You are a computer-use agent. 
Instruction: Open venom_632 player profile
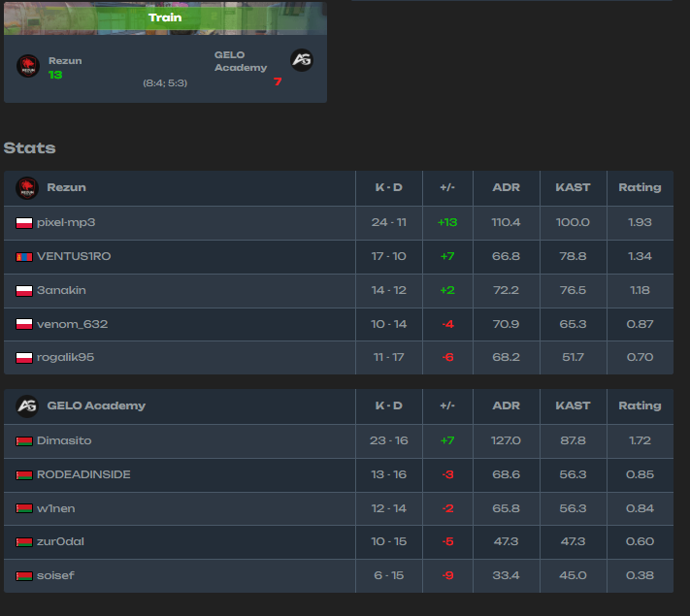(72, 324)
